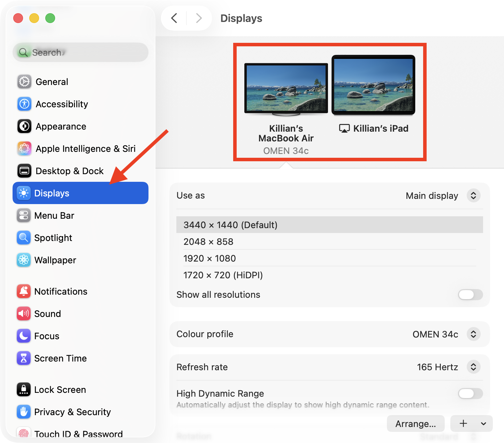
Task: Select Displays in the sidebar
Action: point(51,193)
